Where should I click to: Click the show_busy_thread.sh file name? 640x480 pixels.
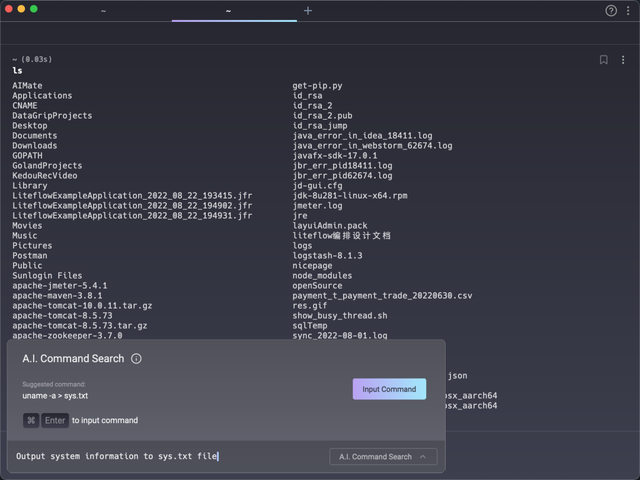339,316
